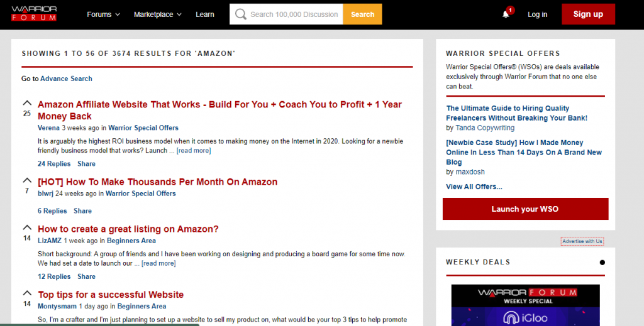Open the Ultimate Guide to Hiring Freelancers offer
This screenshot has width=644, height=326.
[517, 113]
